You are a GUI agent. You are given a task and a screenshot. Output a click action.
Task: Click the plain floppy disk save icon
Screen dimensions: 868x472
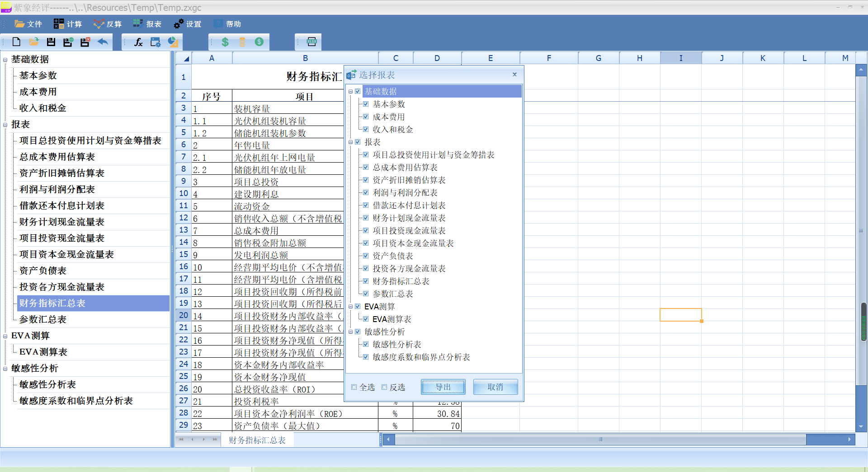click(51, 42)
